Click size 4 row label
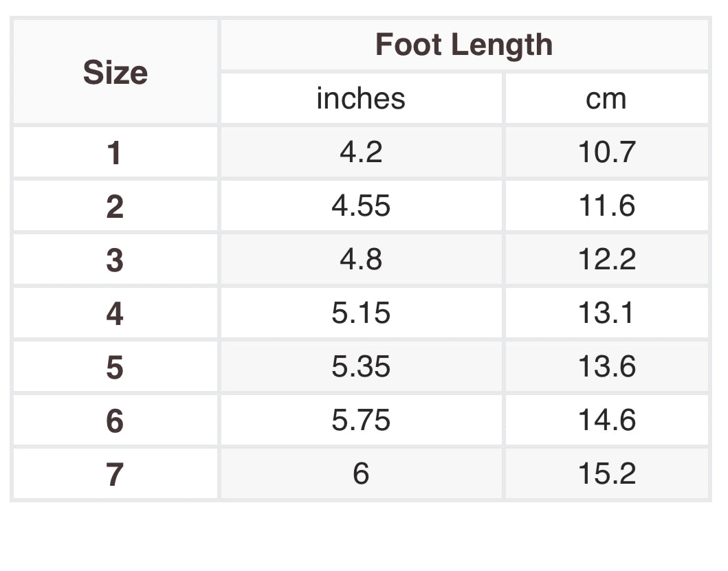This screenshot has width=728, height=571. 115,313
